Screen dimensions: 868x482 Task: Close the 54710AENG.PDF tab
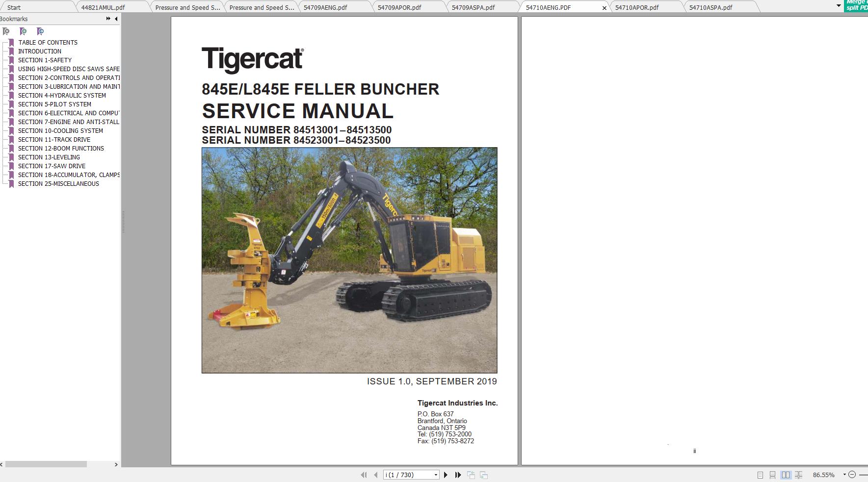[x=605, y=8]
